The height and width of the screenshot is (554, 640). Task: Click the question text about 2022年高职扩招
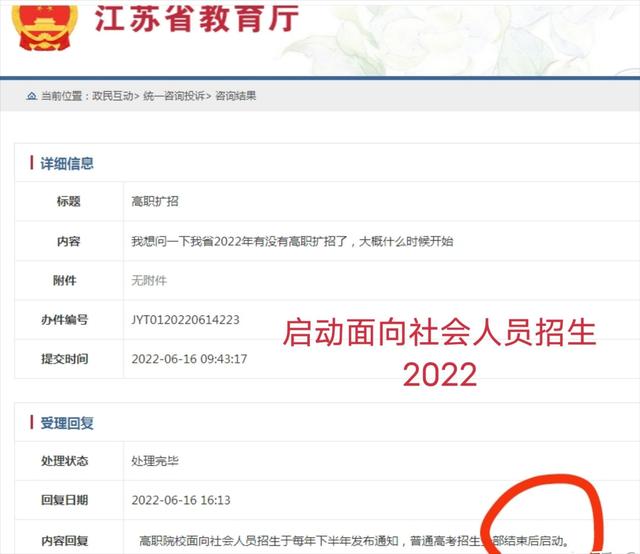click(x=292, y=241)
